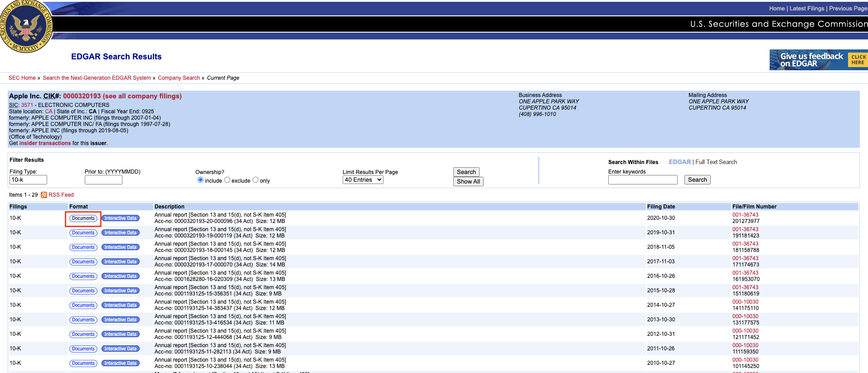
Task: Click the Filing Type input field
Action: 28,180
